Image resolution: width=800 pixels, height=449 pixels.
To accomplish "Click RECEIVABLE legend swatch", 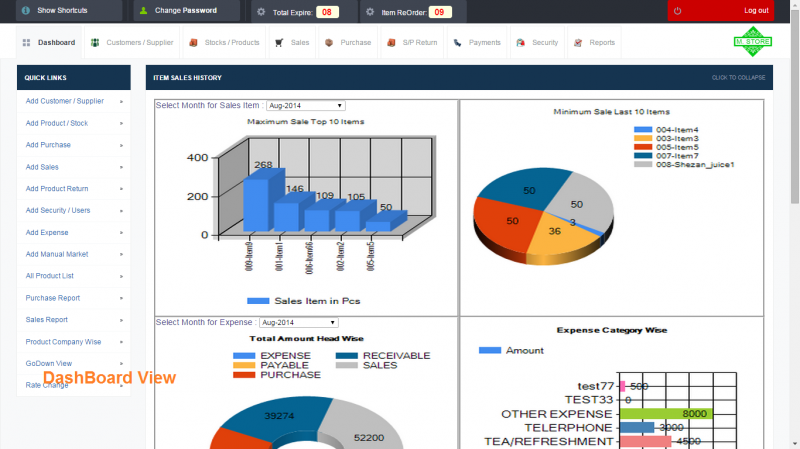I will pos(346,356).
